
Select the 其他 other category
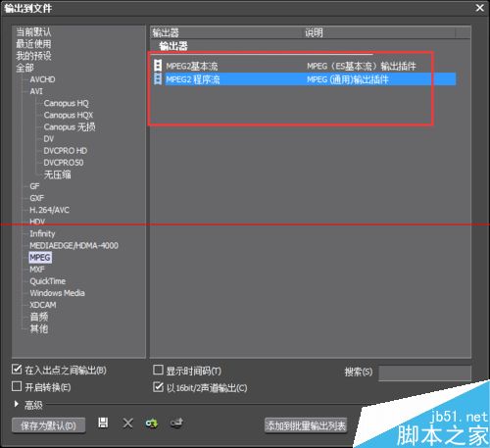click(x=39, y=328)
